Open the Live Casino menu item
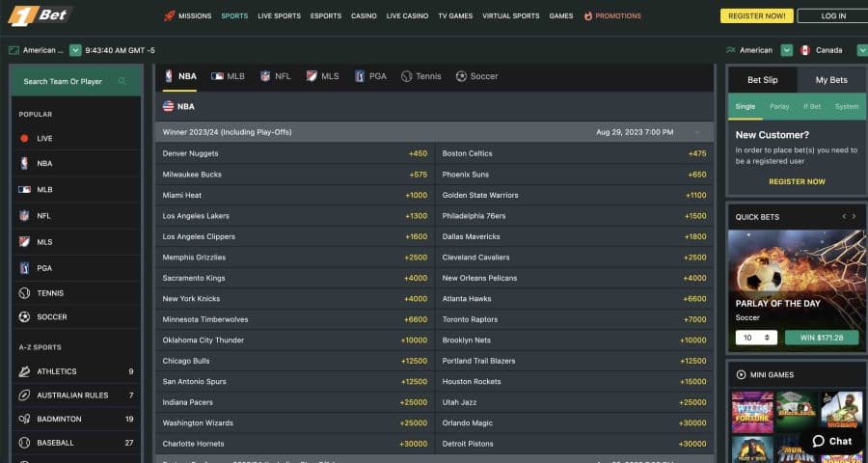The width and height of the screenshot is (868, 463). 407,16
